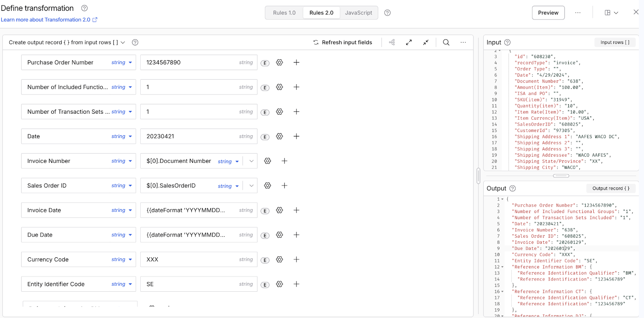Add row after Due Date
Image resolution: width=644 pixels, height=318 pixels.
(296, 235)
